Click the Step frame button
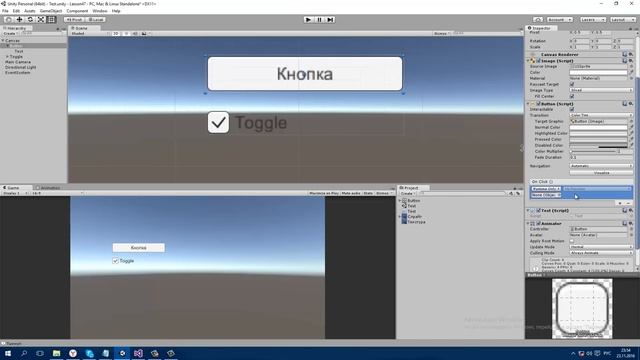This screenshot has width=640, height=360. tap(330, 20)
